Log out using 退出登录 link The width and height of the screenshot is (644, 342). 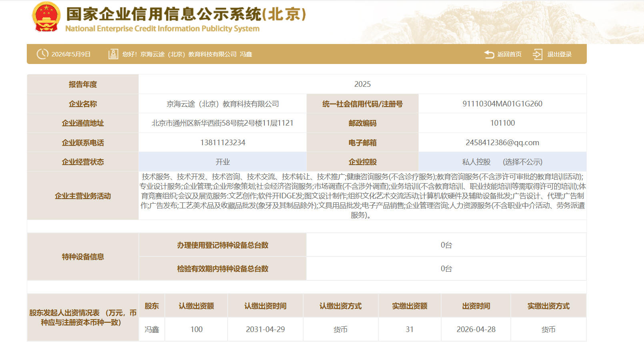pos(559,54)
